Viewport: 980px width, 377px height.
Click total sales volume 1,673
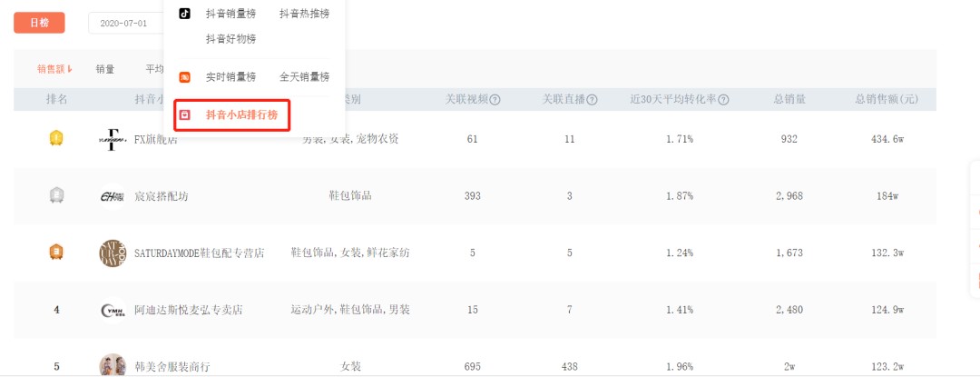point(789,253)
